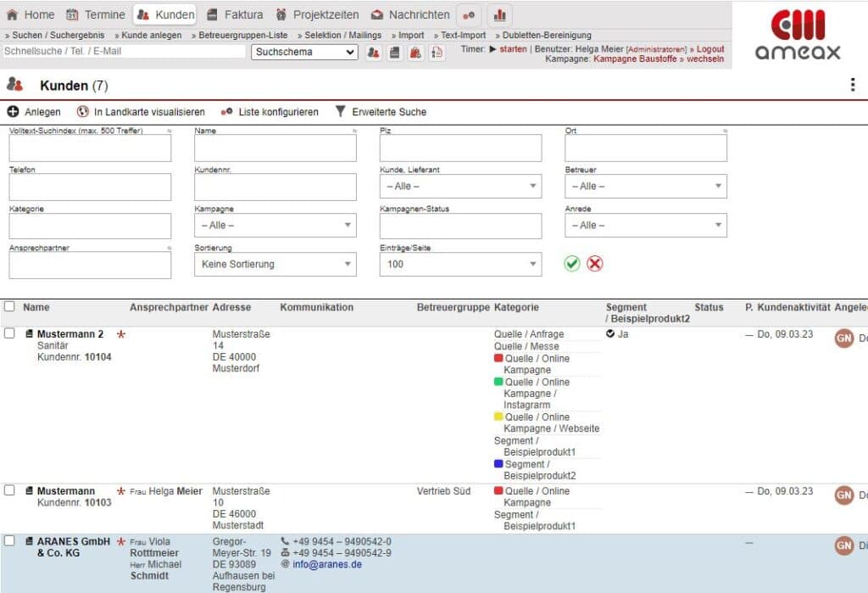
Task: Click the Logout link
Action: point(709,48)
